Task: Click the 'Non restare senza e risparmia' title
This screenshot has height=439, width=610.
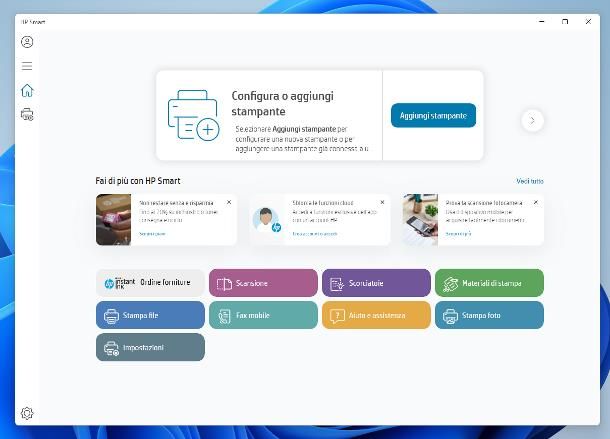Action: pos(176,203)
